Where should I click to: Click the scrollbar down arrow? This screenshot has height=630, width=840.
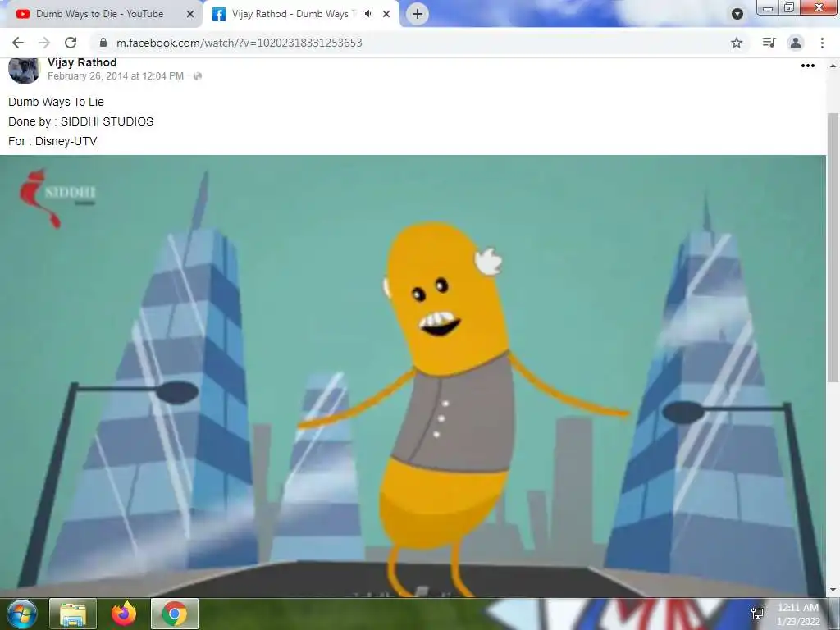coord(833,591)
